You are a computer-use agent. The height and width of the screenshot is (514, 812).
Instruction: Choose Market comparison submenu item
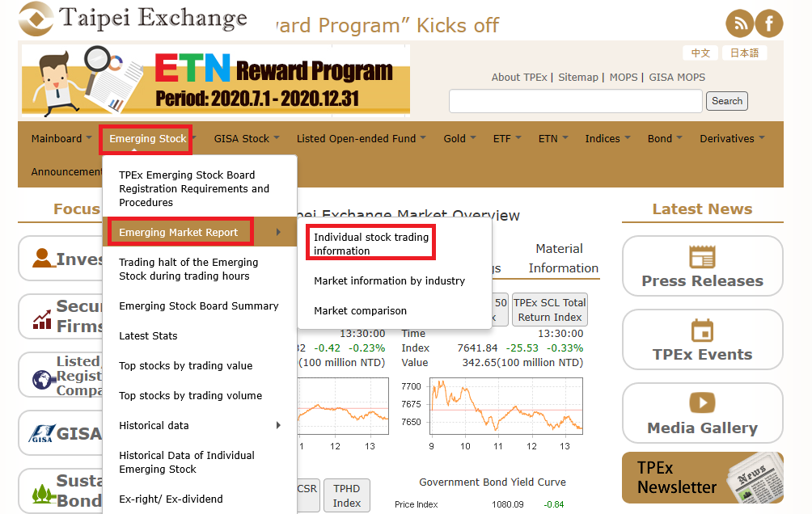click(x=361, y=311)
